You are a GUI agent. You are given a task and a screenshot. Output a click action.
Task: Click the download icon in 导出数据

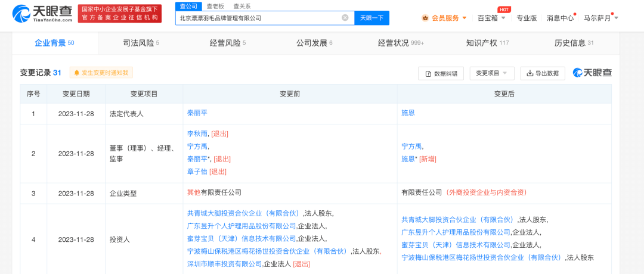[x=530, y=73]
